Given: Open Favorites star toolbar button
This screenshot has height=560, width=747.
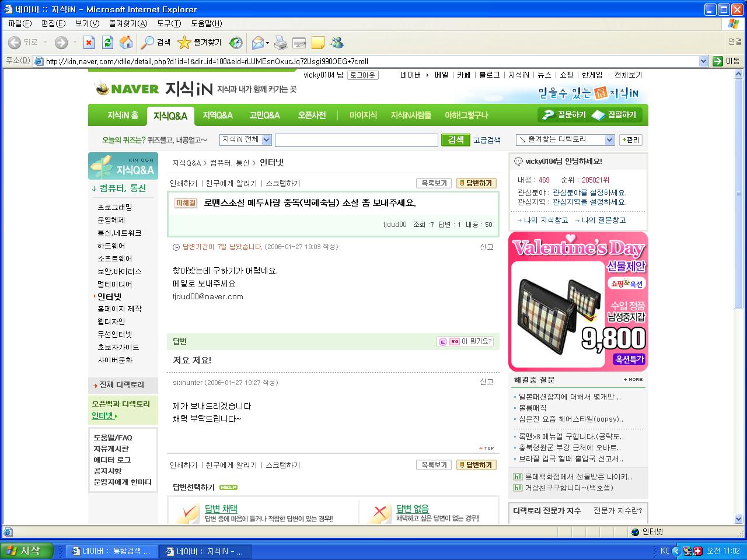Looking at the screenshot, I should (200, 43).
